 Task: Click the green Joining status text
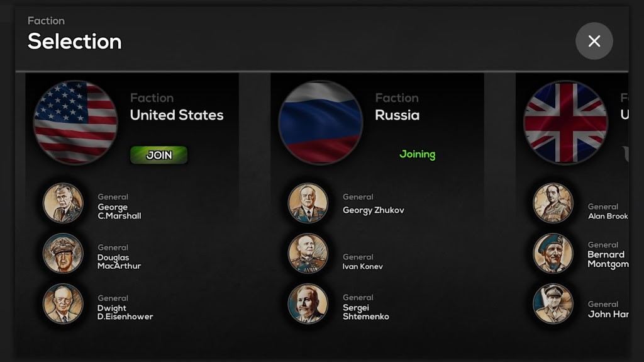click(417, 154)
